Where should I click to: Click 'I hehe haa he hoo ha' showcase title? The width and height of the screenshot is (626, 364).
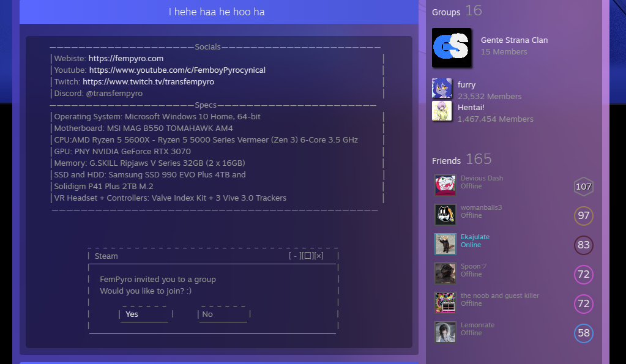pyautogui.click(x=217, y=12)
